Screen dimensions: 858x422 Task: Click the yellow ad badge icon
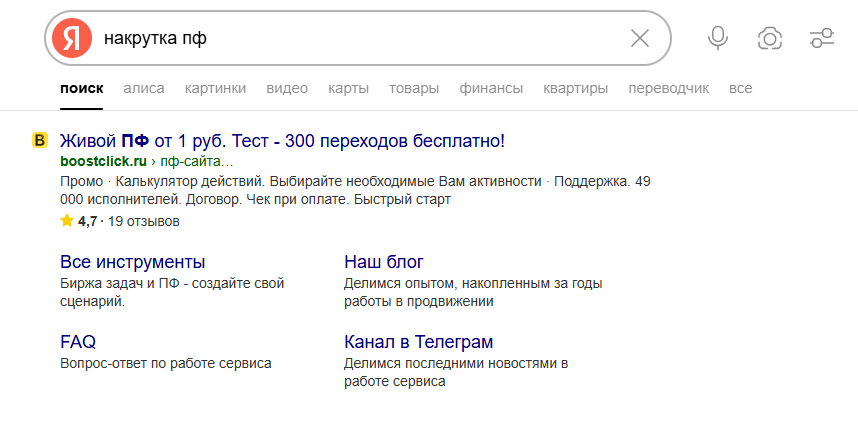[40, 141]
